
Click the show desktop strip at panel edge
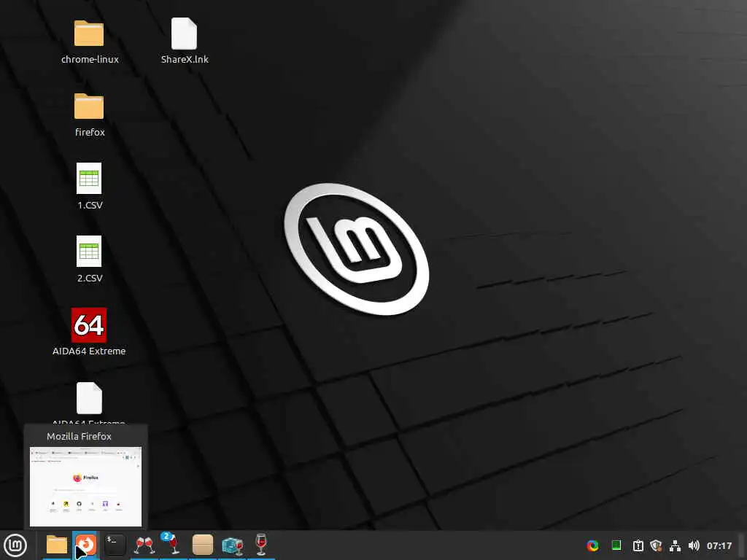point(742,545)
